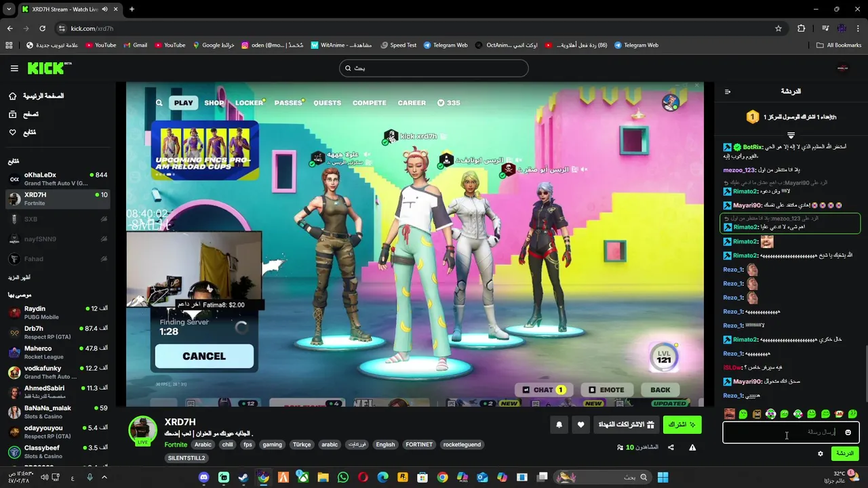Open Following from the heart icon in the sidebar

tap(12, 132)
